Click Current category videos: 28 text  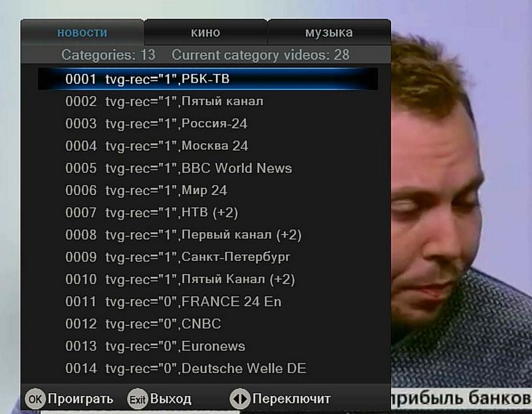coord(261,55)
